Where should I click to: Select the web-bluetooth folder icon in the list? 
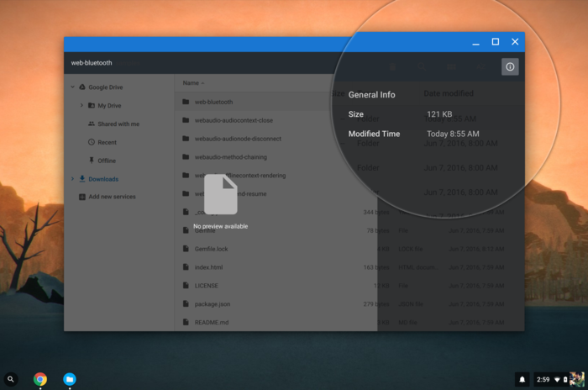[186, 102]
